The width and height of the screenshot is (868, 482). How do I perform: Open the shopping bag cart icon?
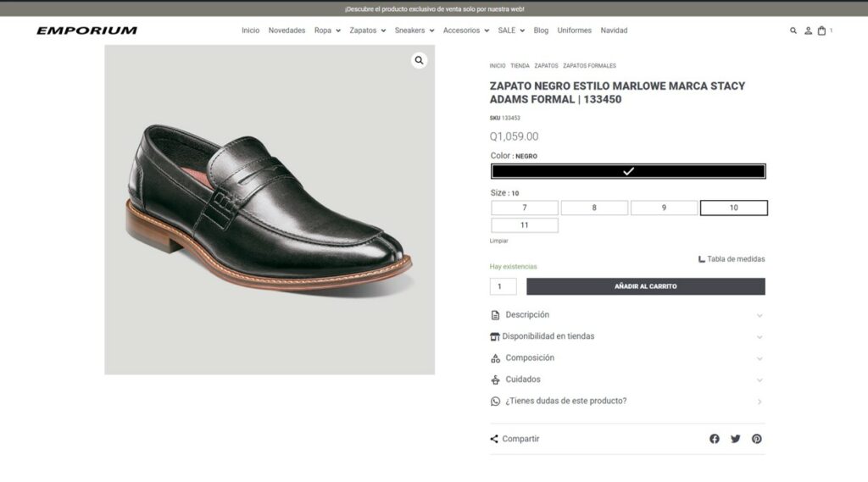pos(821,31)
